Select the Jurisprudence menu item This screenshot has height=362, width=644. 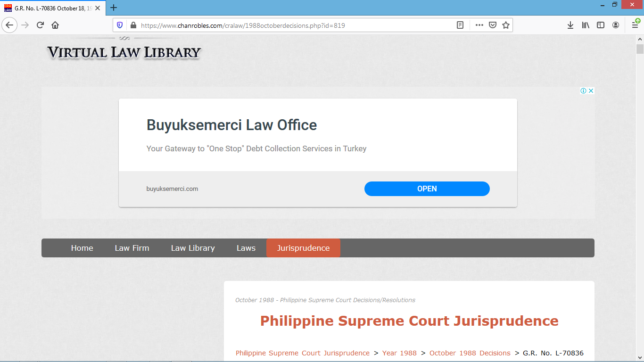[x=303, y=248]
